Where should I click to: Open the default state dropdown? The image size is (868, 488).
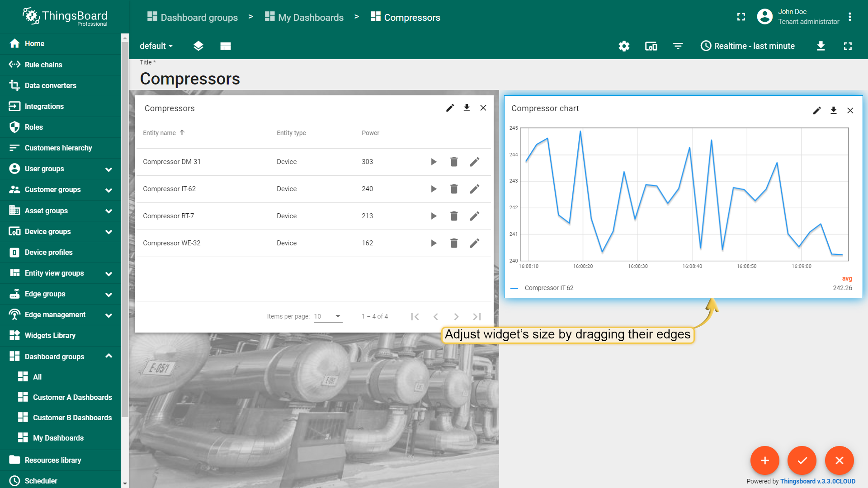156,46
